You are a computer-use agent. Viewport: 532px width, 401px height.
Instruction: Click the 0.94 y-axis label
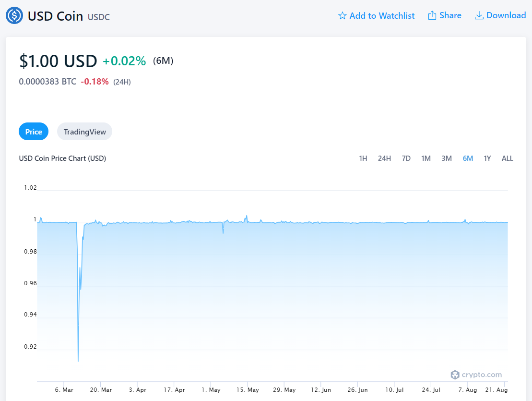coord(30,315)
